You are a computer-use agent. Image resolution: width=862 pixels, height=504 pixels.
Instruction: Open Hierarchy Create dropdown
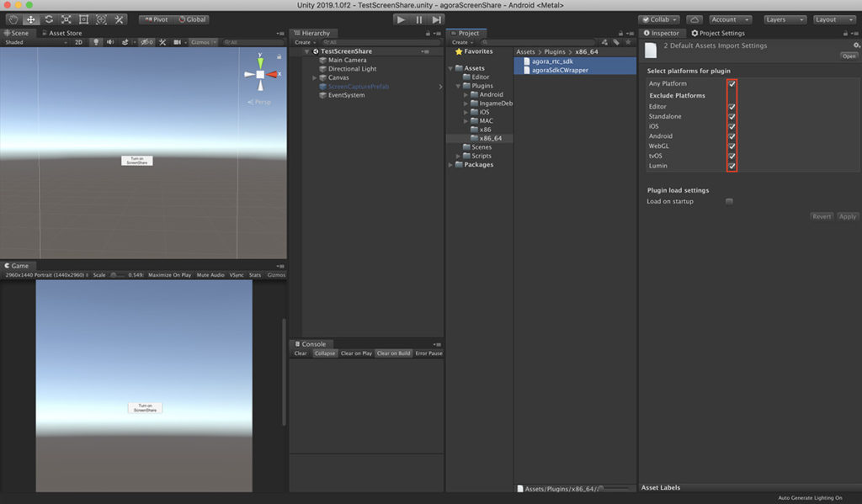[x=305, y=42]
